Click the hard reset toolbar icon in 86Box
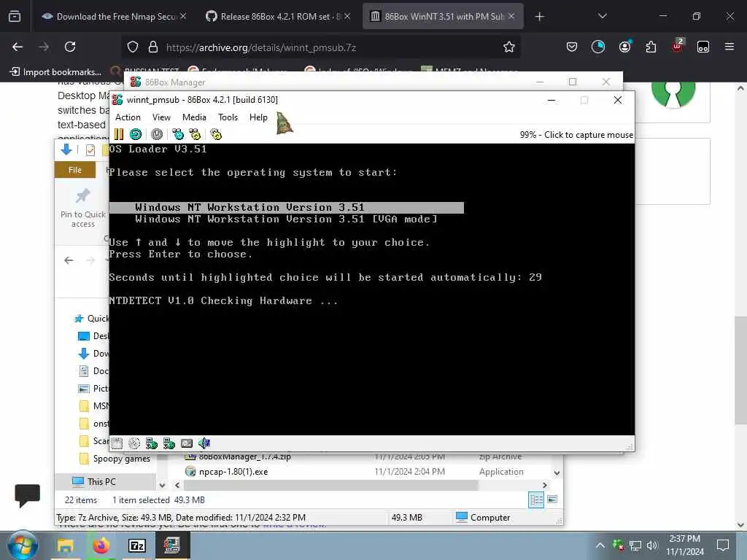The height and width of the screenshot is (560, 747). click(136, 134)
